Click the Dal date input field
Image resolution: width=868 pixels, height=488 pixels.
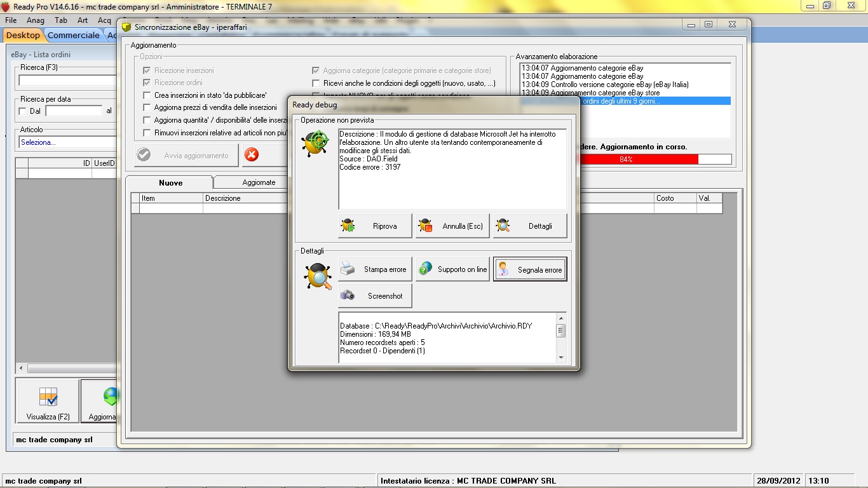pyautogui.click(x=74, y=111)
